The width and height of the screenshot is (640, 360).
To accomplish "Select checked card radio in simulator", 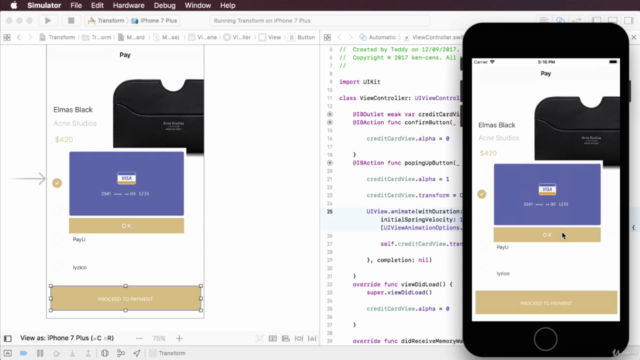I will click(482, 194).
